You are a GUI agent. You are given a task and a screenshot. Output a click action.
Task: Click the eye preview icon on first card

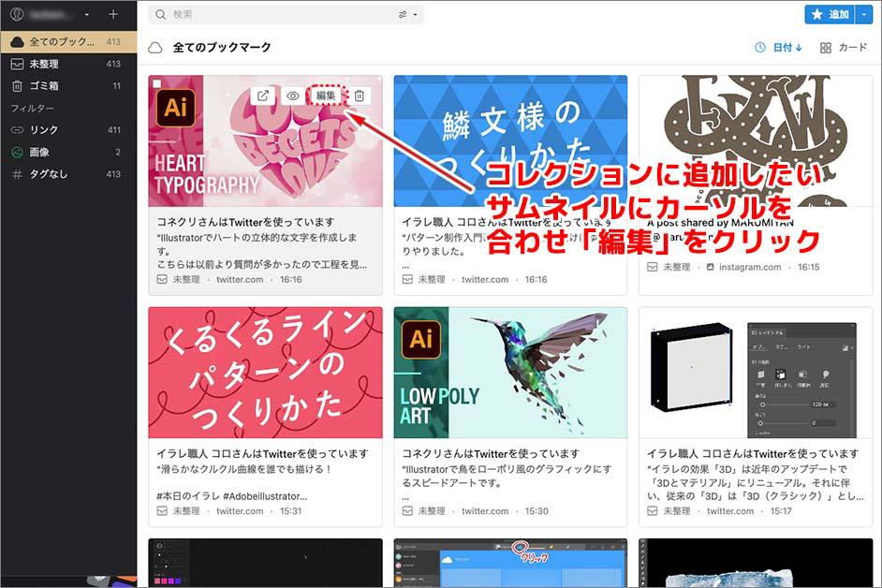pyautogui.click(x=293, y=96)
